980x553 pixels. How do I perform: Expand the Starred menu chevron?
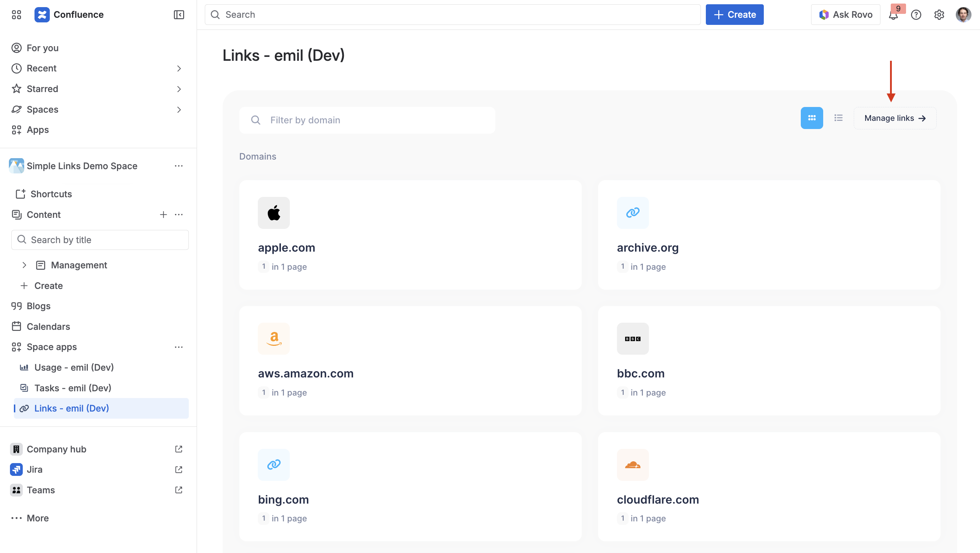pos(179,89)
